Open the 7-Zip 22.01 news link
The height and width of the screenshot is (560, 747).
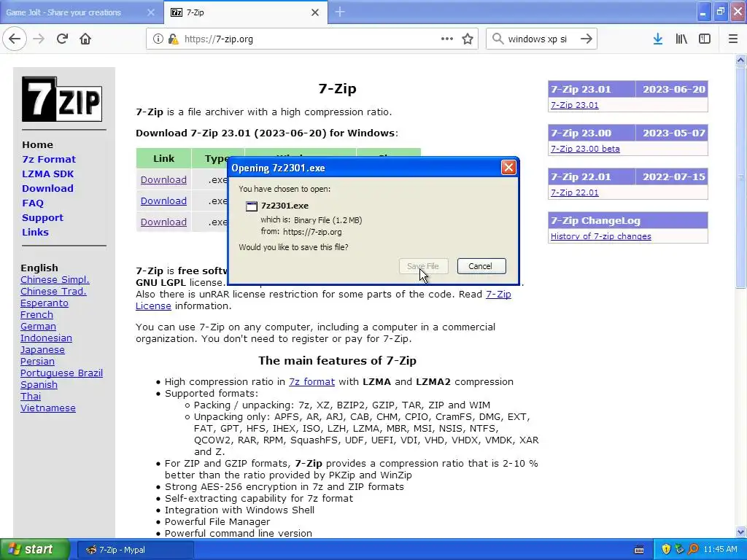coord(575,192)
